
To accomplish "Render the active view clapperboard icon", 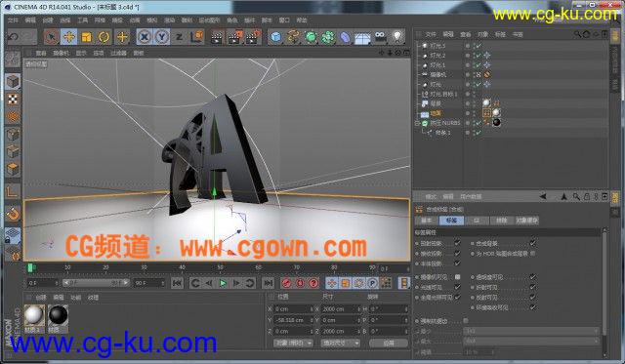I will point(217,37).
